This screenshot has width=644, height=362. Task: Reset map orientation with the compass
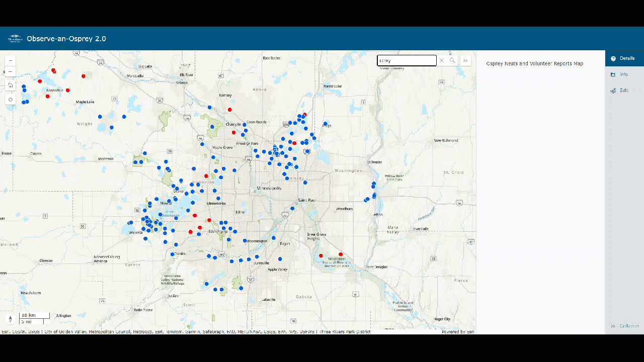pyautogui.click(x=11, y=319)
